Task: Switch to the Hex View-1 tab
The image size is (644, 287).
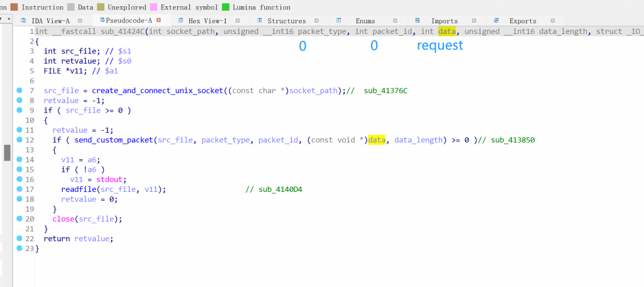Action: pyautogui.click(x=207, y=21)
